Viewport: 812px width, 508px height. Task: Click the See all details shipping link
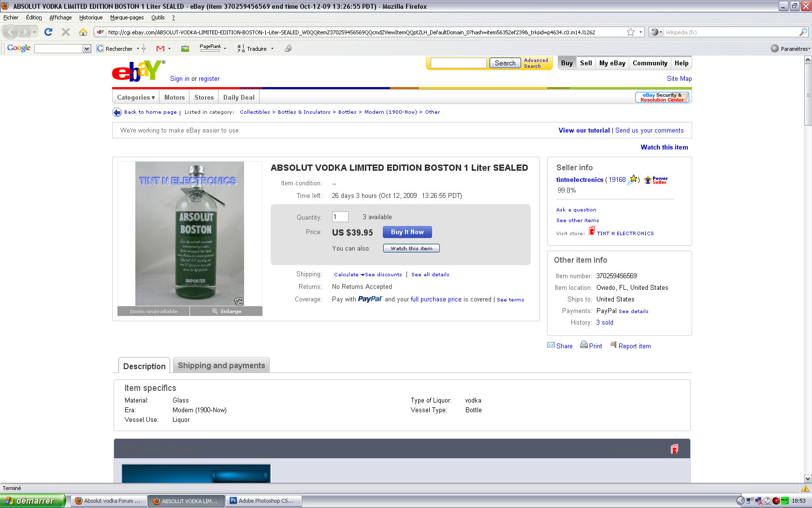(x=430, y=274)
